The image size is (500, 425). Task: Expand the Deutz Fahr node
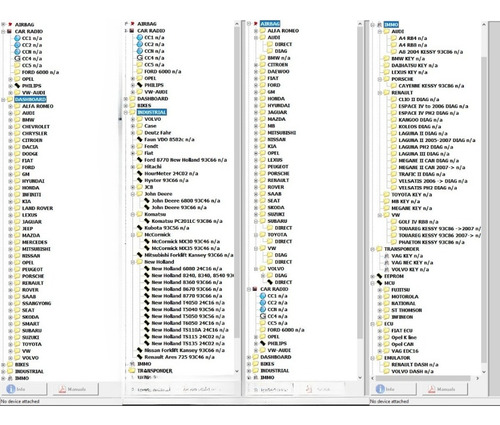pyautogui.click(x=133, y=133)
